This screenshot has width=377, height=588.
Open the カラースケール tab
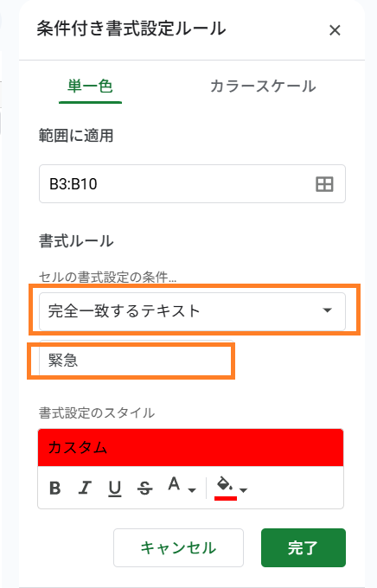pyautogui.click(x=263, y=86)
